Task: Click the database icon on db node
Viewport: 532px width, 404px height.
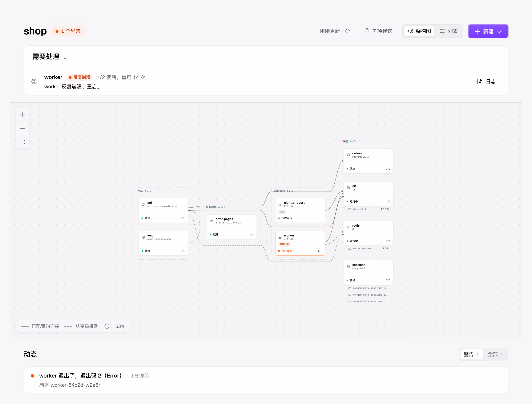Action: pos(348,188)
